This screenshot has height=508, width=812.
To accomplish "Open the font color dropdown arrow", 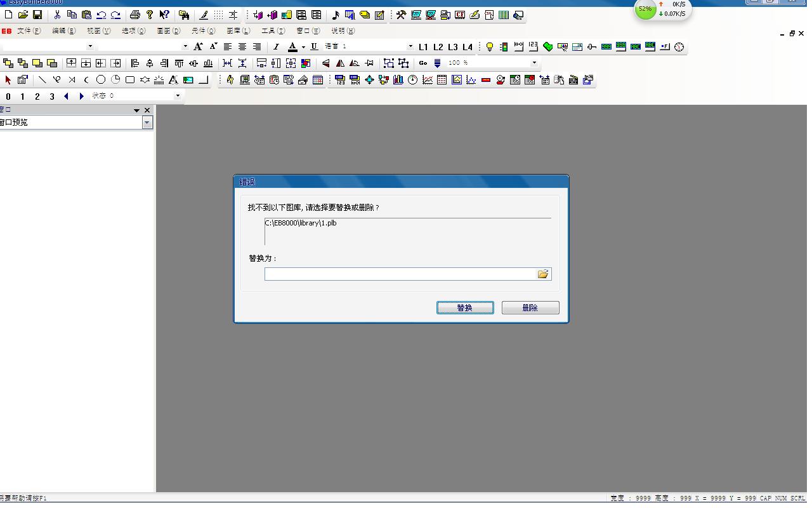I will pos(303,47).
